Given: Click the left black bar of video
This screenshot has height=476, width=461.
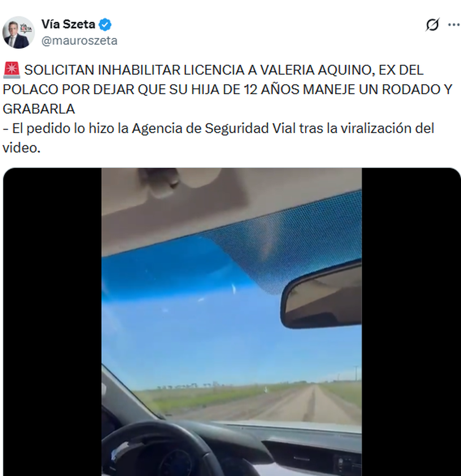Looking at the screenshot, I should tap(52, 322).
